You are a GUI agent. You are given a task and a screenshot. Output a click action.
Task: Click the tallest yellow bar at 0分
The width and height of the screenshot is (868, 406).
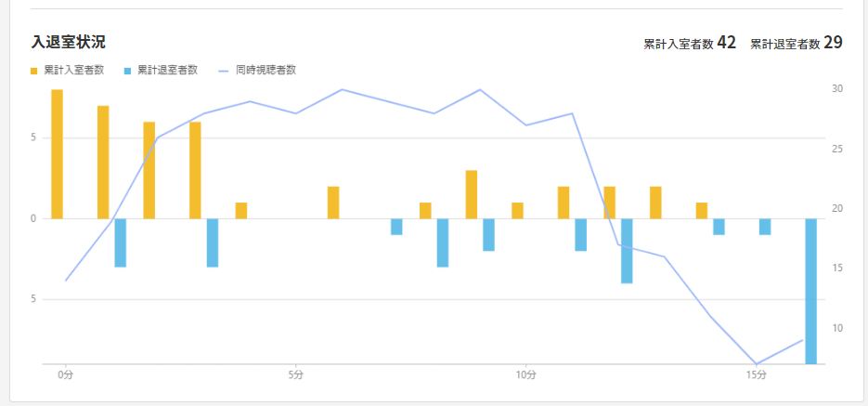57,154
